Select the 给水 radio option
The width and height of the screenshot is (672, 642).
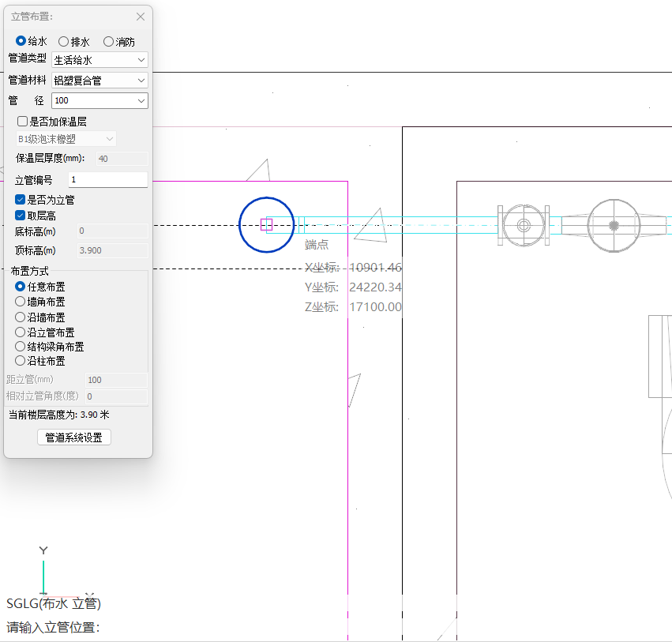21,42
